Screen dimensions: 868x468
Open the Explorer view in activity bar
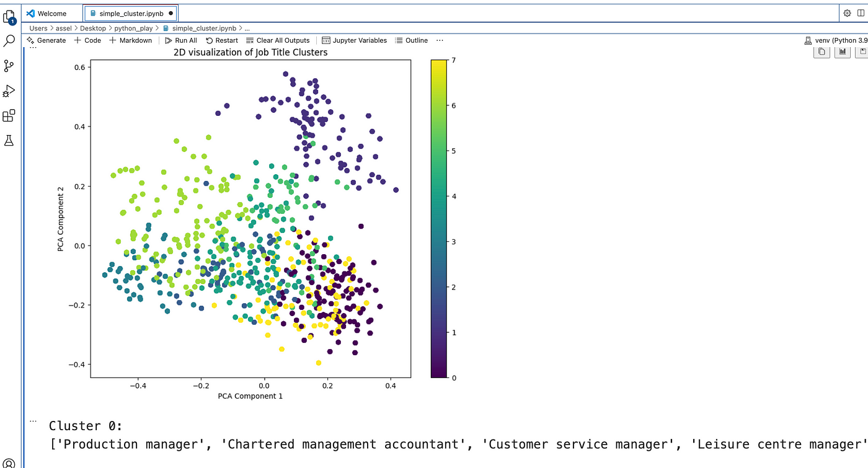pos(9,17)
